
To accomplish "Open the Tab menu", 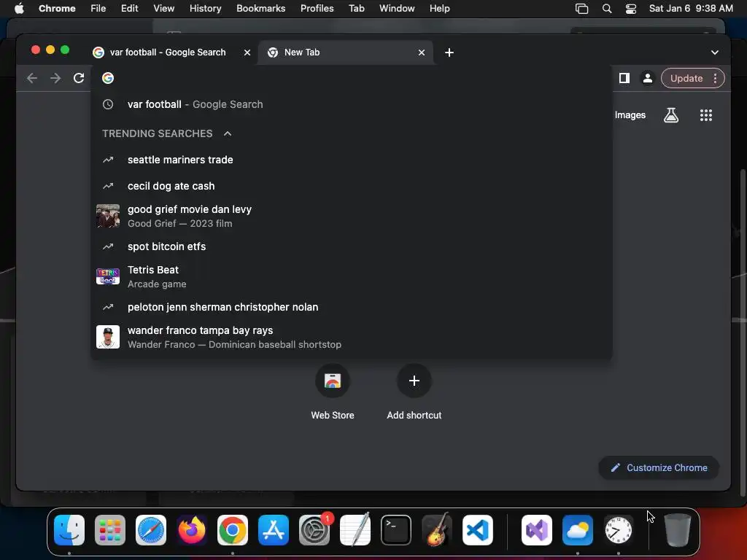I will tap(356, 9).
